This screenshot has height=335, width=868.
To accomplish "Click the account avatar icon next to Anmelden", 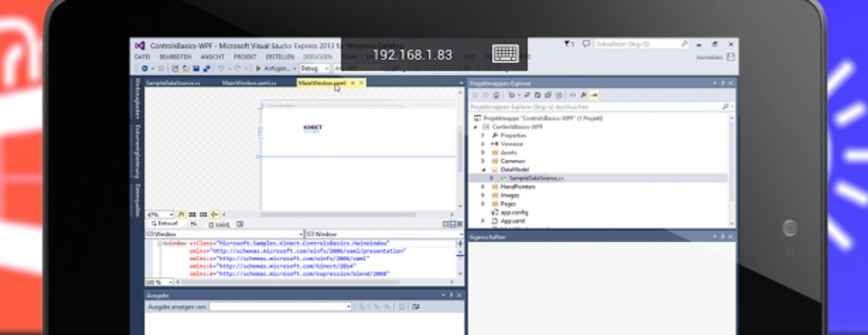I will pos(731,57).
